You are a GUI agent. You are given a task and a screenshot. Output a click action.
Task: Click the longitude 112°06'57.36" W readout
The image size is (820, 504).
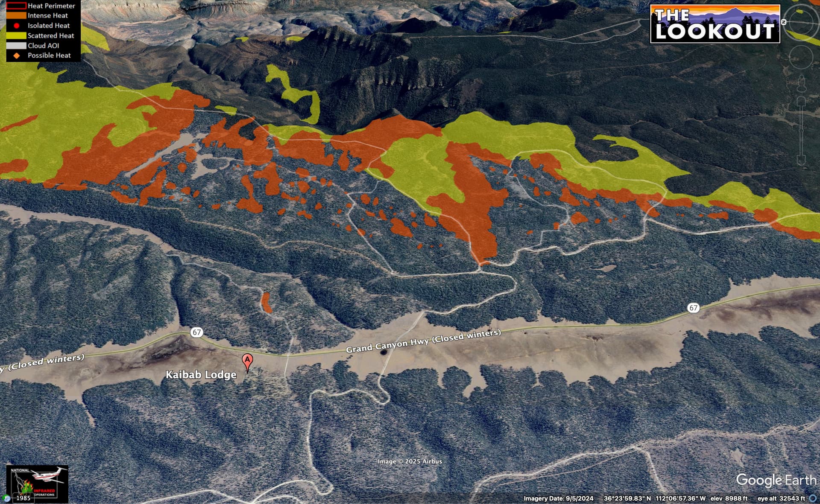click(681, 498)
